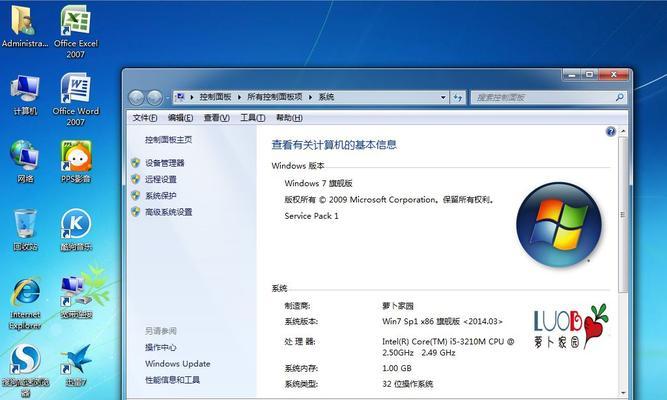Expand the arrow after 所有控制面板项 breadcrumb

click(310, 97)
